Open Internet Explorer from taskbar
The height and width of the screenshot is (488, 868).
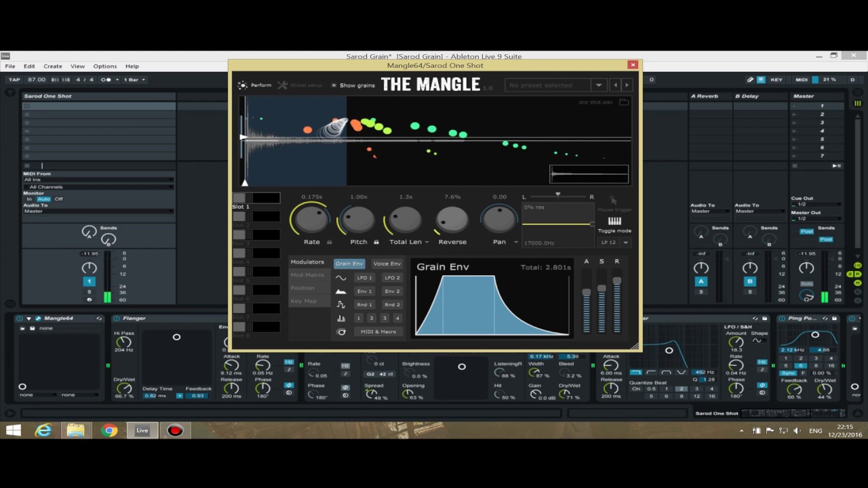pos(43,430)
